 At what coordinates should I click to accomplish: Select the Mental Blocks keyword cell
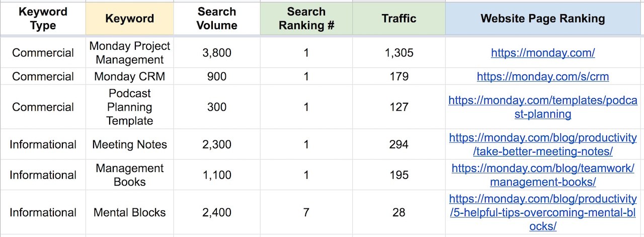[130, 212]
